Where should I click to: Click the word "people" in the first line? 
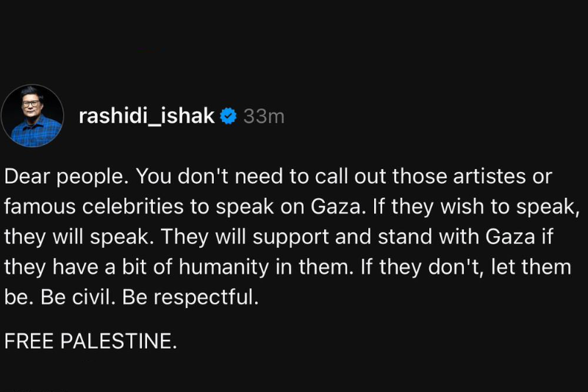click(x=98, y=177)
